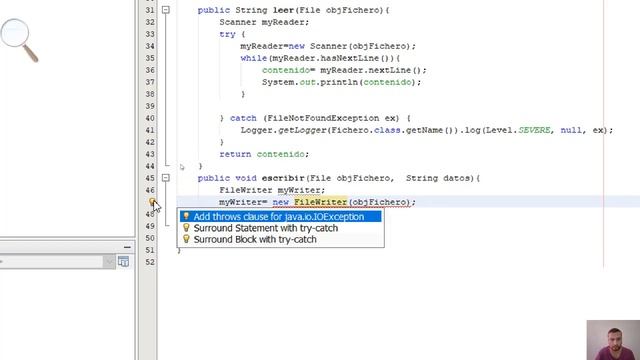Minimize the lower-left panel with the dash button
The image size is (640, 360).
127,247
